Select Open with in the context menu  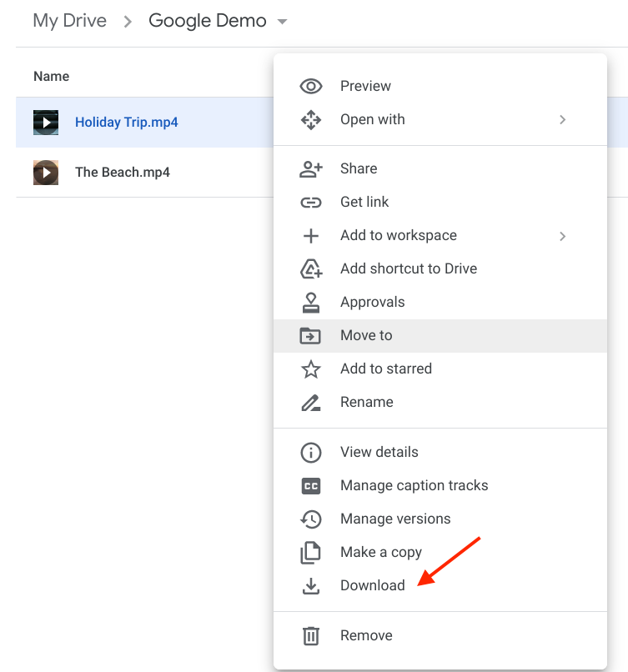pyautogui.click(x=440, y=119)
